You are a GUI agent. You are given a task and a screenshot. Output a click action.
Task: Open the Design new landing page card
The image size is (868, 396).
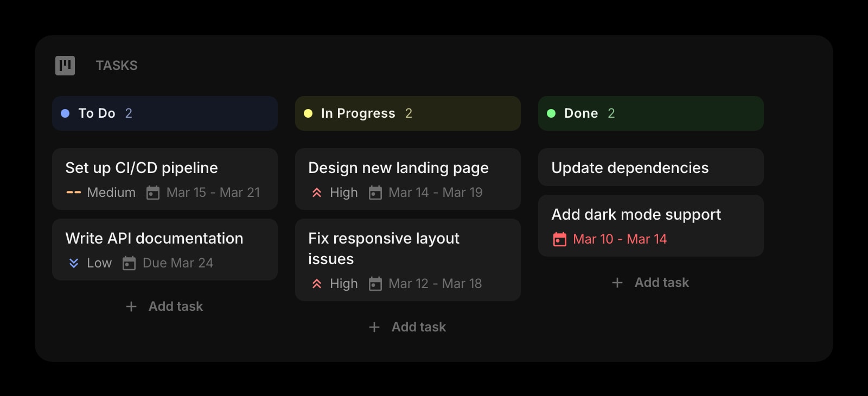408,179
